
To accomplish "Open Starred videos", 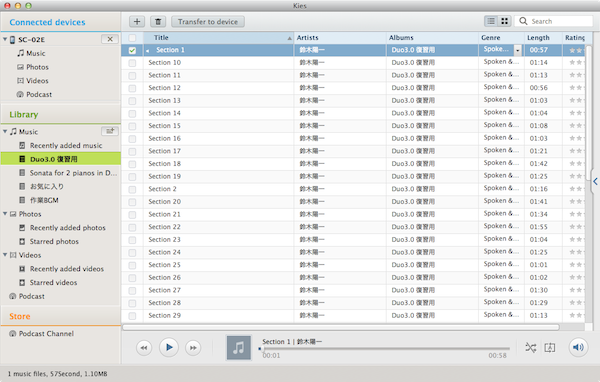I will pos(48,282).
